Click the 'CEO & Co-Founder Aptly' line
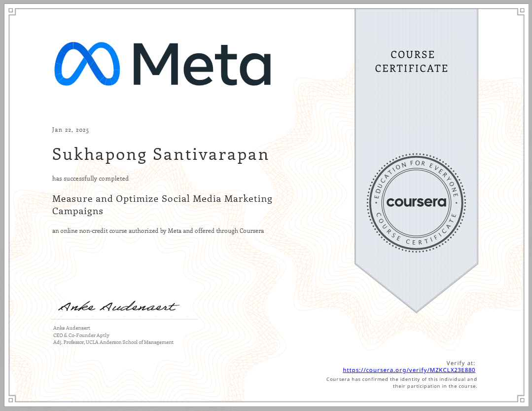 [x=81, y=335]
